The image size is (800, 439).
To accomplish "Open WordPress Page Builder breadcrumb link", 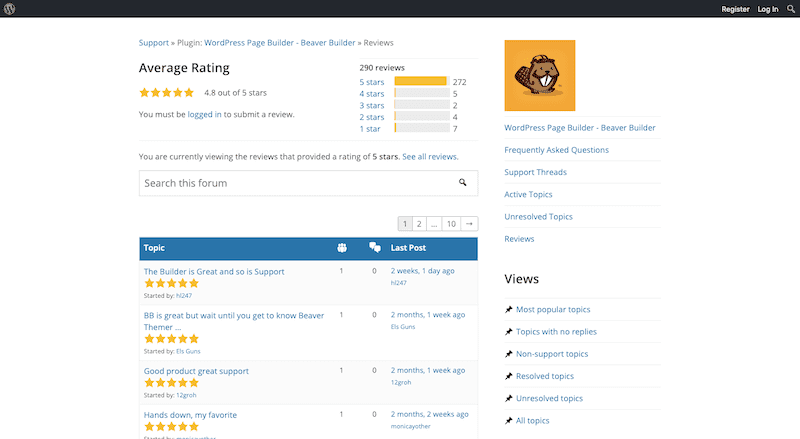I will (x=280, y=43).
